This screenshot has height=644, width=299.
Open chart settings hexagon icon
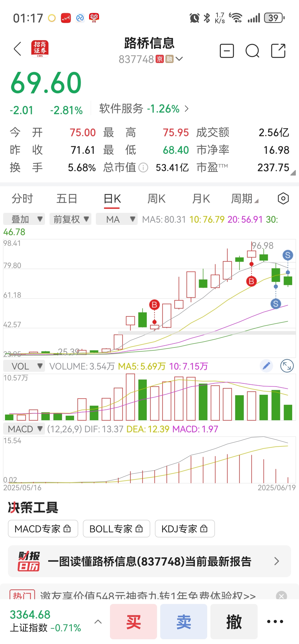tap(283, 199)
